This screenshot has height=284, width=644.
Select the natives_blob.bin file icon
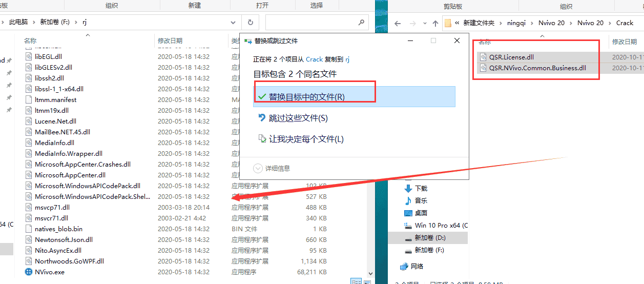29,229
